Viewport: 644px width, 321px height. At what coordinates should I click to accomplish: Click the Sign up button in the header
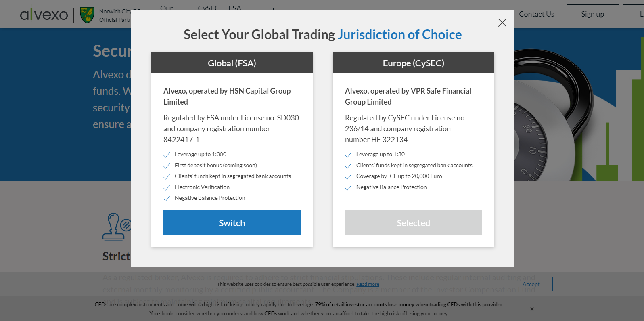point(592,14)
